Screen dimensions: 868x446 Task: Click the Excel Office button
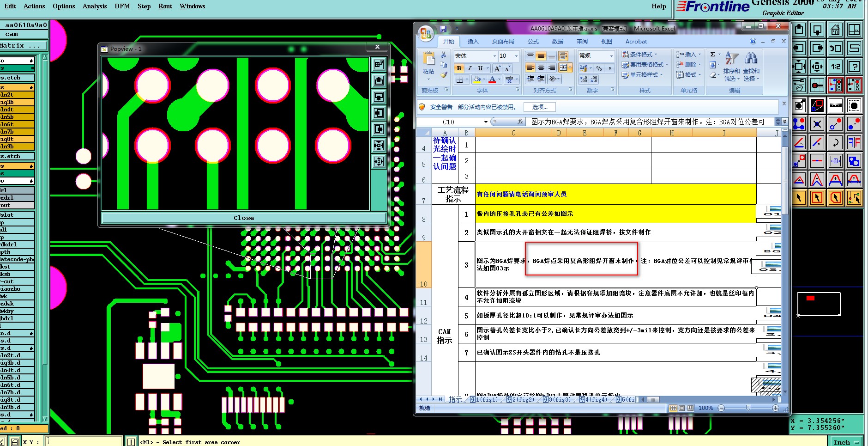[x=425, y=33]
